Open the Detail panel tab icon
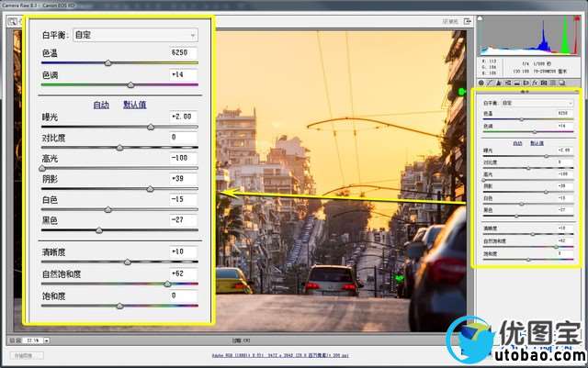 coord(501,83)
